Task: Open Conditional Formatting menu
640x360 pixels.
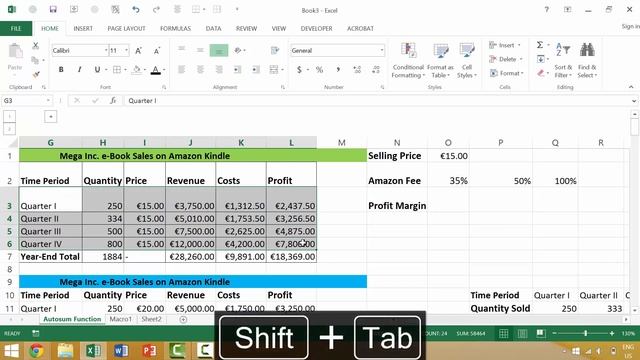Action: pyautogui.click(x=408, y=60)
